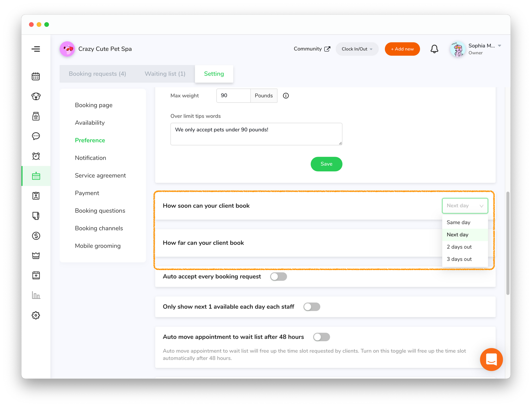Open Mobile grooming settings
532x407 pixels.
[x=98, y=246]
